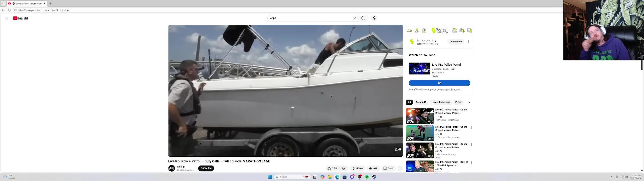The height and width of the screenshot is (181, 644).
Task: Click the Windows taskbar Search box
Action: (x=292, y=177)
